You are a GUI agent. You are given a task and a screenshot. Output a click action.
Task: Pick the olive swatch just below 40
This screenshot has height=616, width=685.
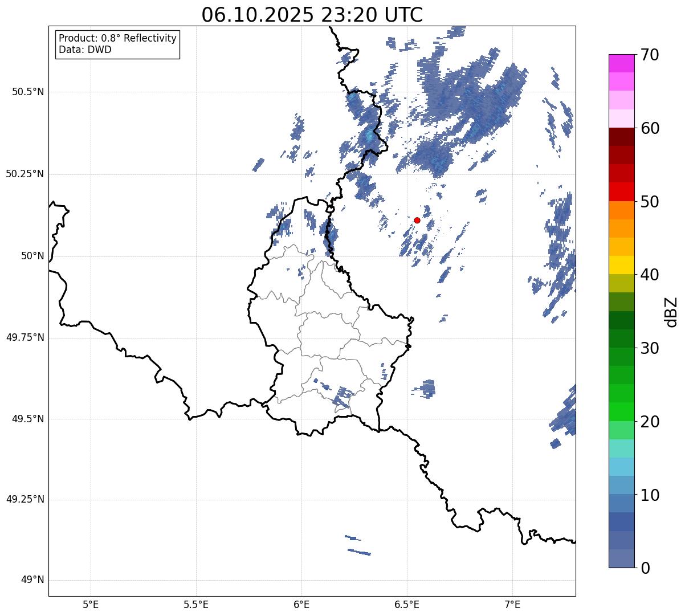[622, 283]
